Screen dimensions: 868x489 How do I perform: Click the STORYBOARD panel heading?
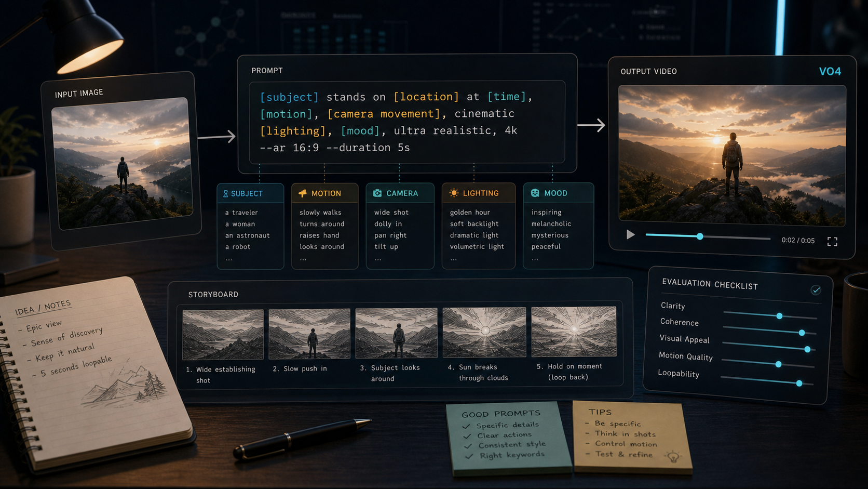pos(213,295)
